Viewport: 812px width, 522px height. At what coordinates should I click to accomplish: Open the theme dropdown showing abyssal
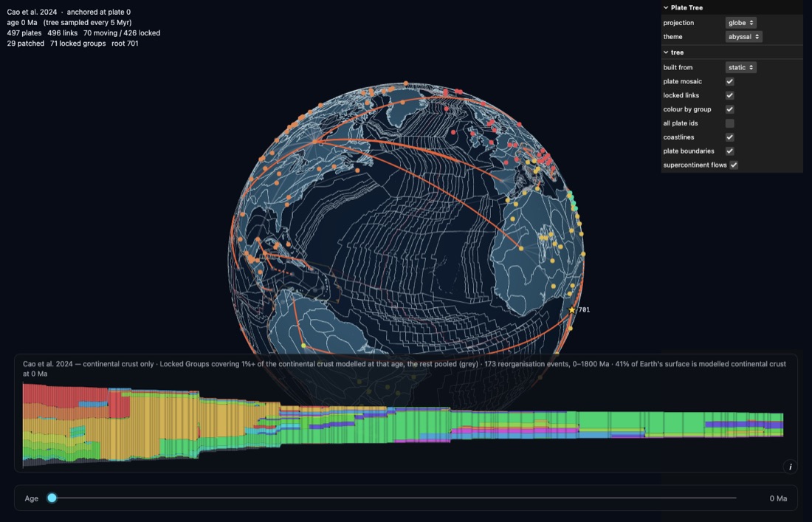[743, 37]
